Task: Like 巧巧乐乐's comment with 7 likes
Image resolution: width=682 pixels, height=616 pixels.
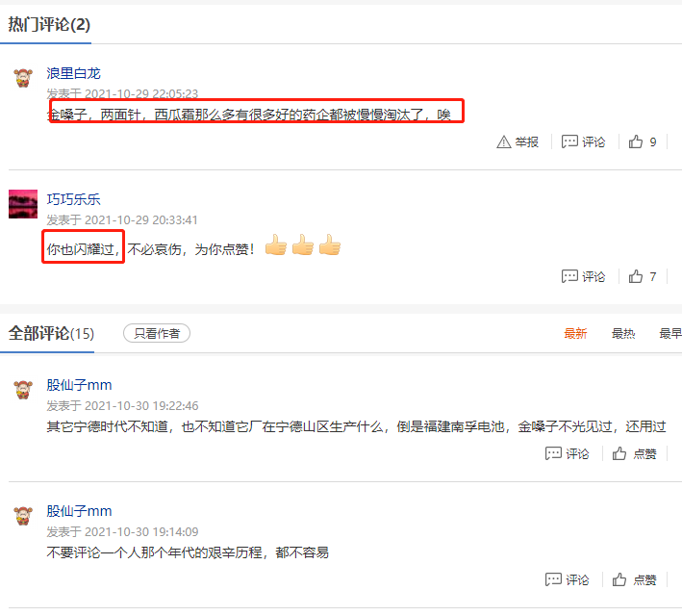Action: coord(643,276)
